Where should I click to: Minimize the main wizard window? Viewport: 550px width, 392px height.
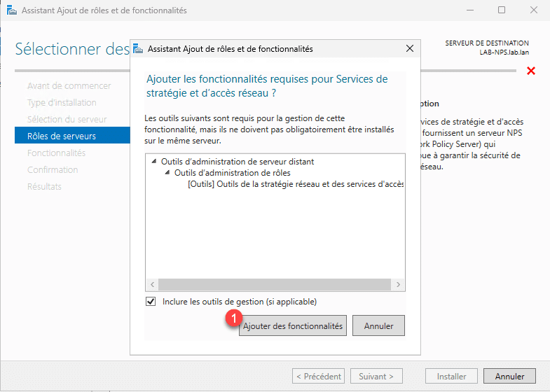(469, 10)
